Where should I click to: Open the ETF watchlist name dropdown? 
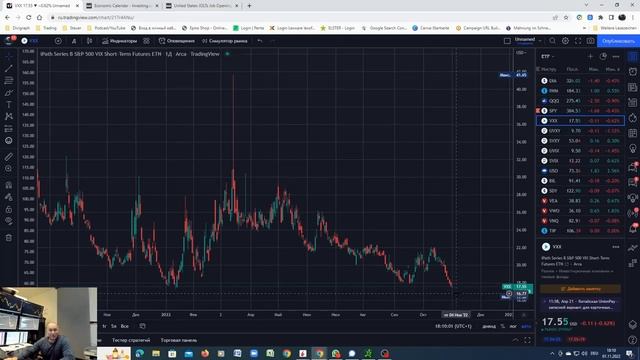(548, 56)
